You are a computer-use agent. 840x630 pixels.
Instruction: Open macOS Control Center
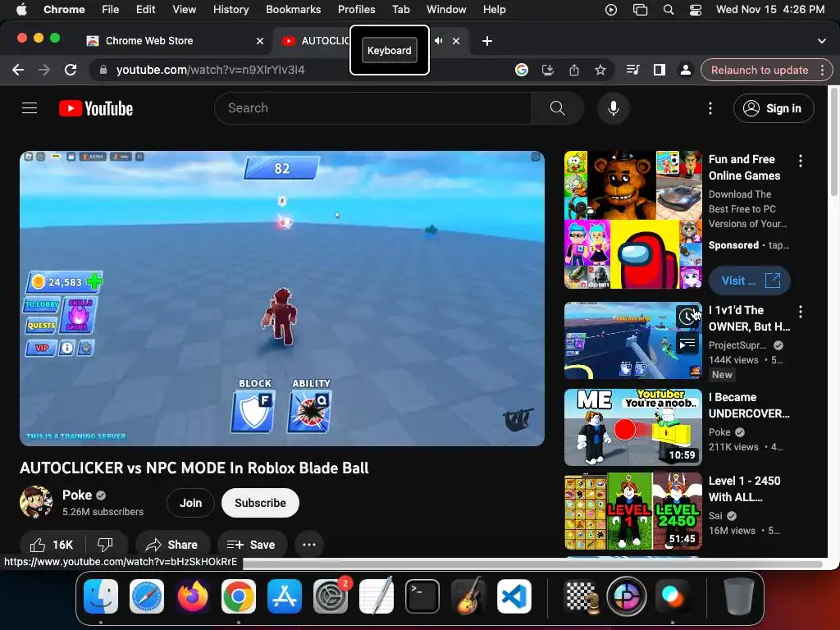(x=696, y=10)
